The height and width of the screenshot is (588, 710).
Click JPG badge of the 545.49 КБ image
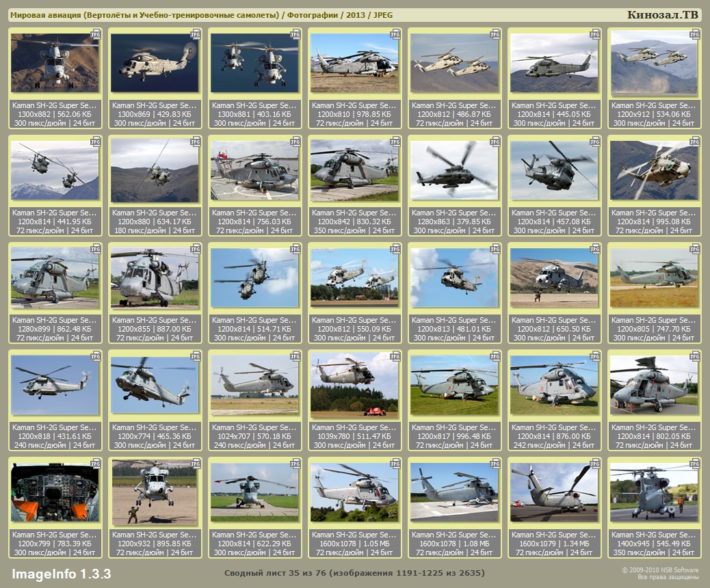click(x=694, y=464)
